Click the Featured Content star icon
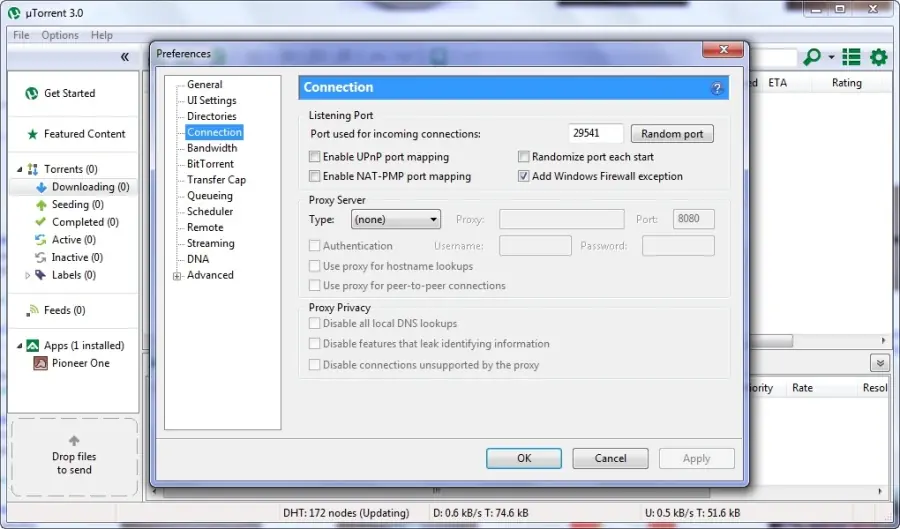The width and height of the screenshot is (900, 529). pyautogui.click(x=33, y=134)
